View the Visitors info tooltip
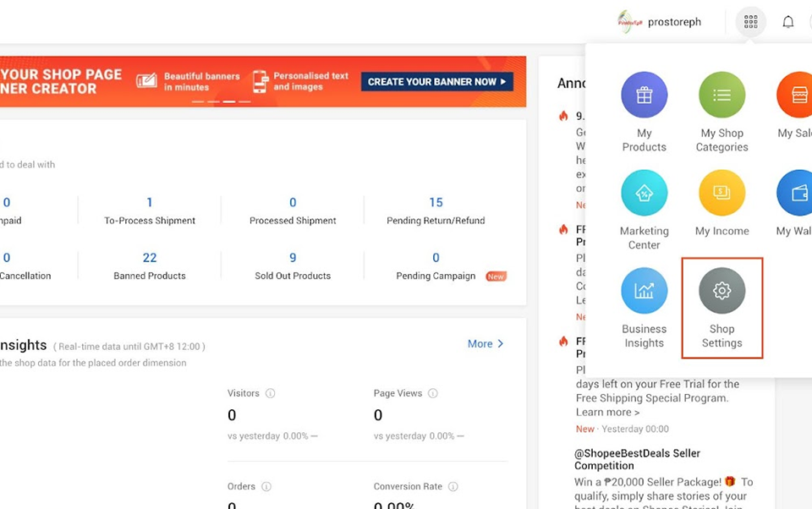The width and height of the screenshot is (812, 509). point(268,393)
